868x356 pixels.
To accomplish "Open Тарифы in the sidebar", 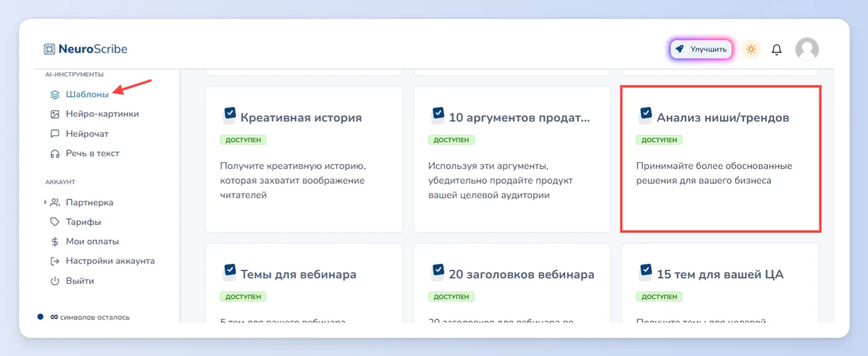I will [x=84, y=222].
